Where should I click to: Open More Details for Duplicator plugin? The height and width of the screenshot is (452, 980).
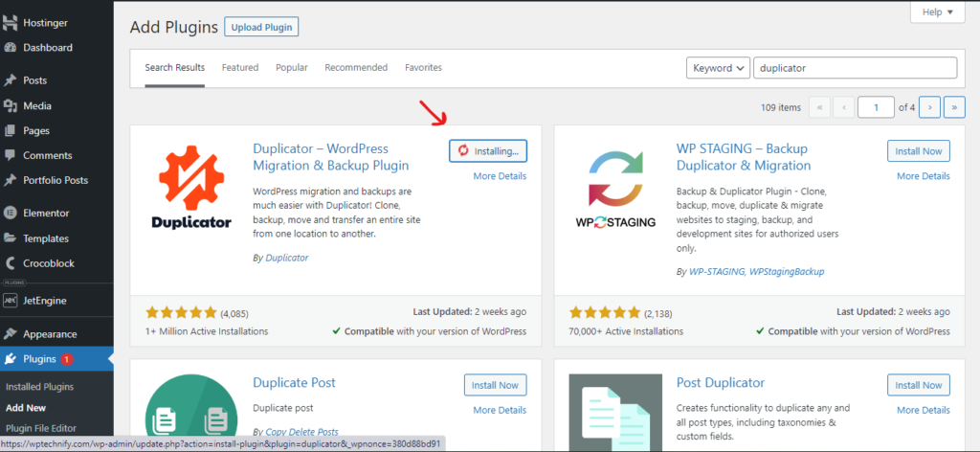pos(500,176)
